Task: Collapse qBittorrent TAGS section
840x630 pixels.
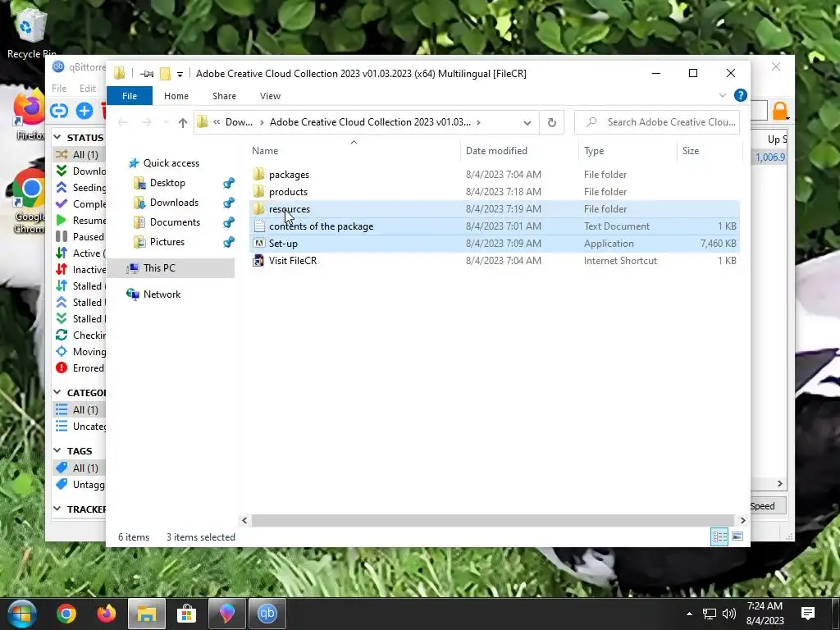Action: pyautogui.click(x=58, y=451)
